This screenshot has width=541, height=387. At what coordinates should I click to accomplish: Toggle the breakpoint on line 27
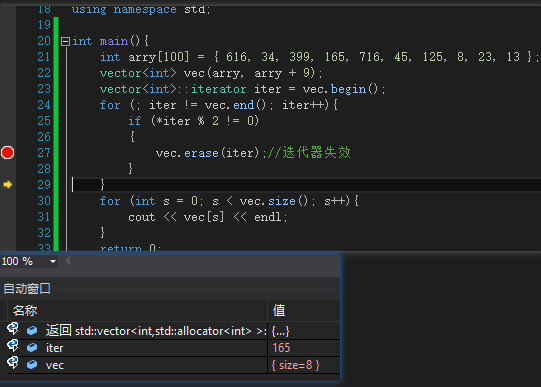pos(7,153)
